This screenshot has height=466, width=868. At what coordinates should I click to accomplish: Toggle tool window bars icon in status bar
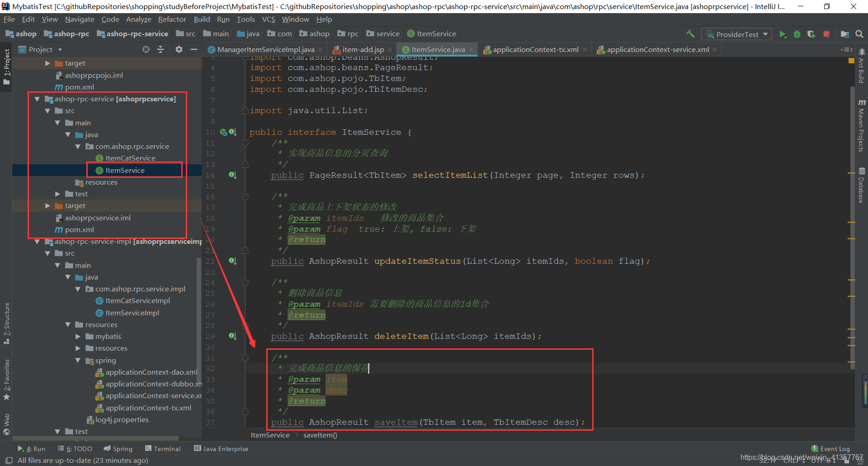pyautogui.click(x=8, y=460)
